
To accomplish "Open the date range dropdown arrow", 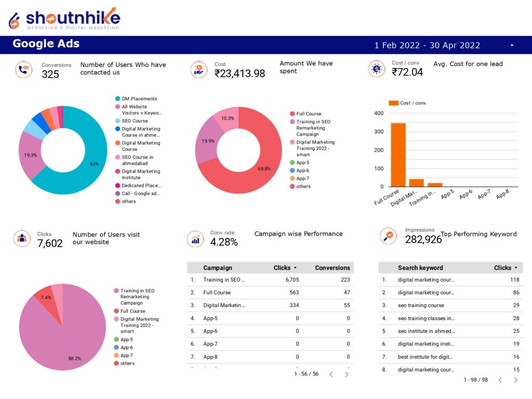I will pyautogui.click(x=512, y=45).
